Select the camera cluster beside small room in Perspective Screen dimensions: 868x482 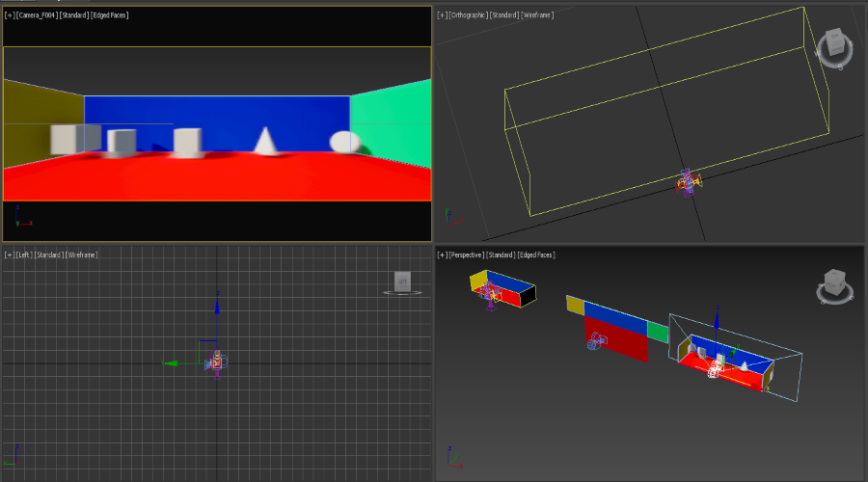489,294
